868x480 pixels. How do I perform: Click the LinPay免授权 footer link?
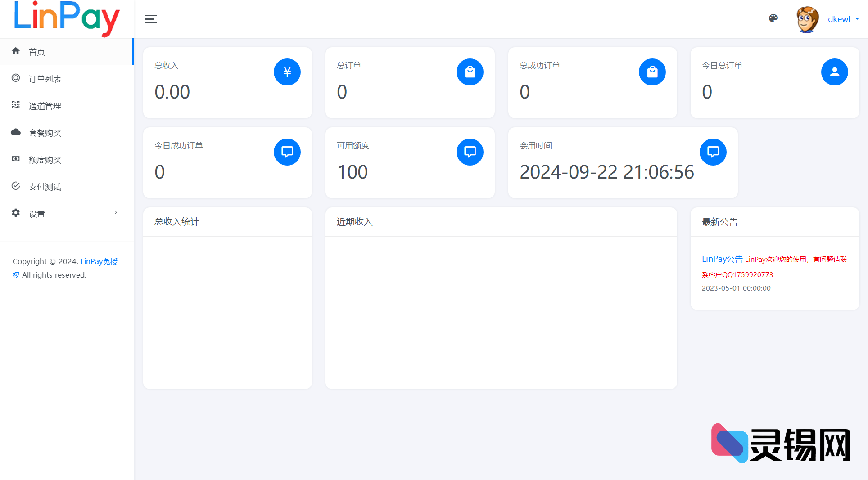point(99,261)
